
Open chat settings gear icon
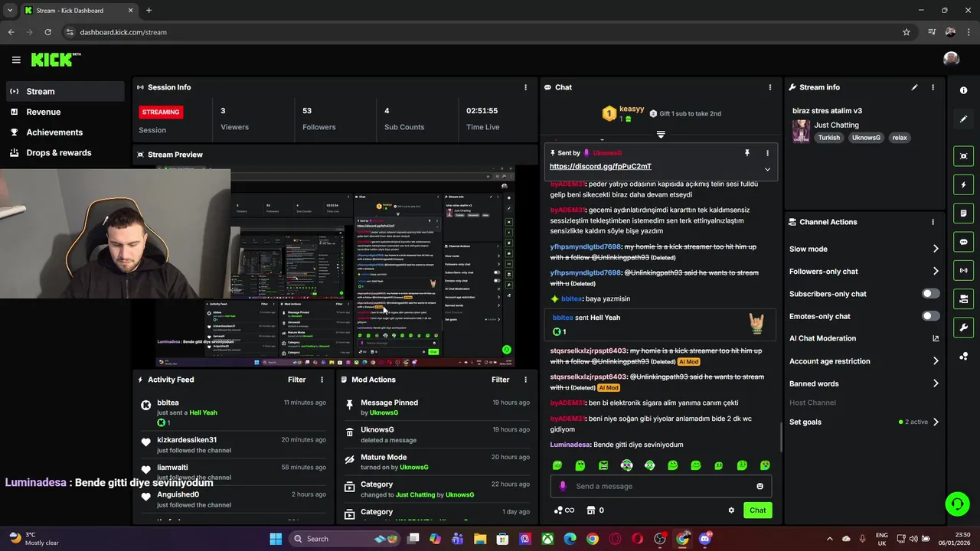pos(731,510)
